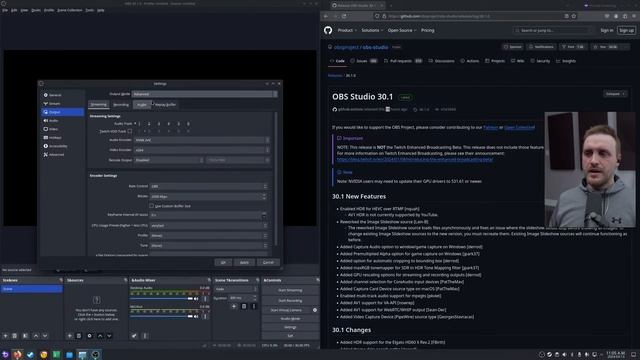This screenshot has height=360, width=640.
Task: Add a scene transition with plus icon
Action: (x=234, y=306)
